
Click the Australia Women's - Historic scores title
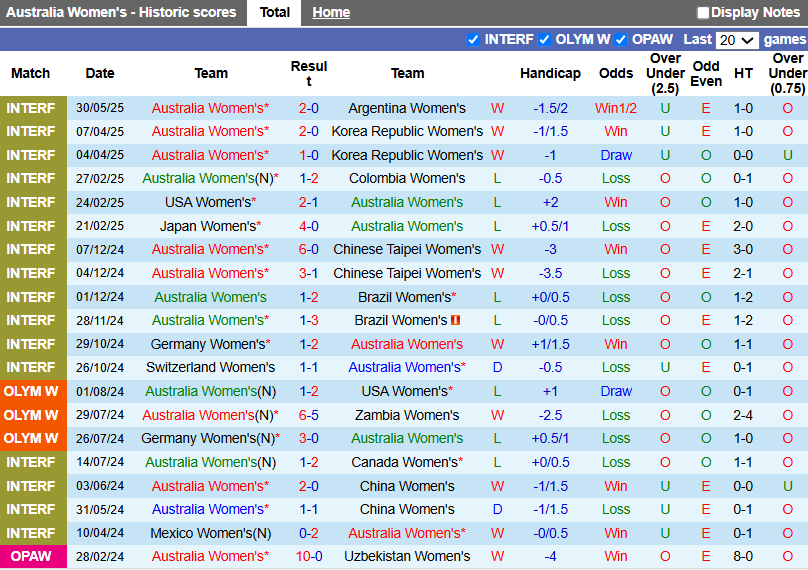(121, 12)
